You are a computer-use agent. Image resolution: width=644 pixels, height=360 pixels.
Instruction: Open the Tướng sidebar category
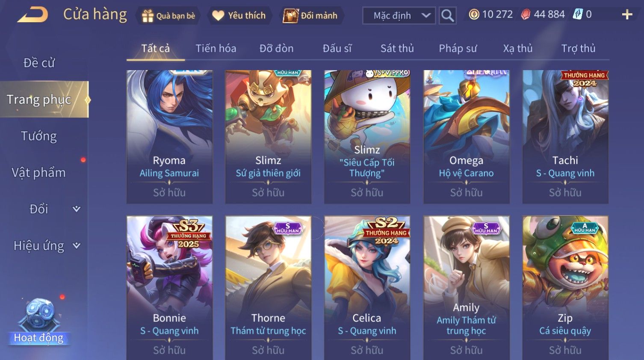(x=39, y=136)
